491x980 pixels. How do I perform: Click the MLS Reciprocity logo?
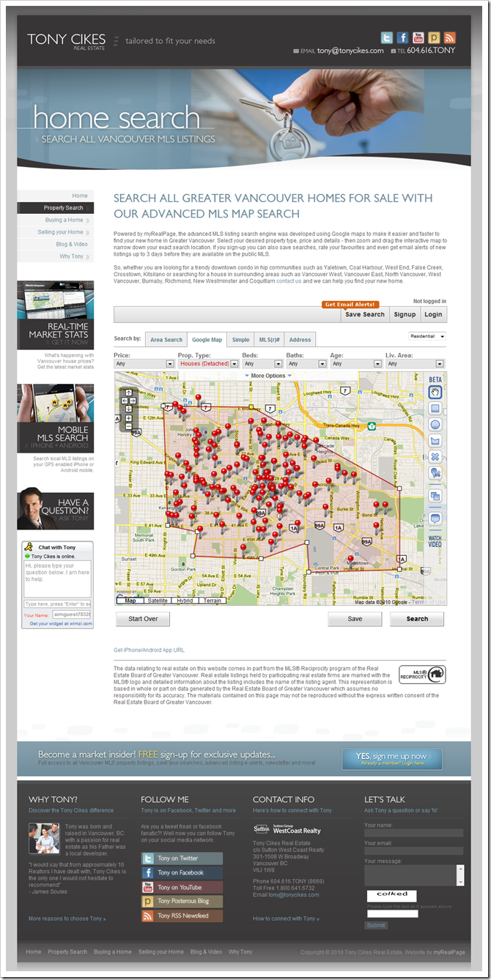click(422, 675)
